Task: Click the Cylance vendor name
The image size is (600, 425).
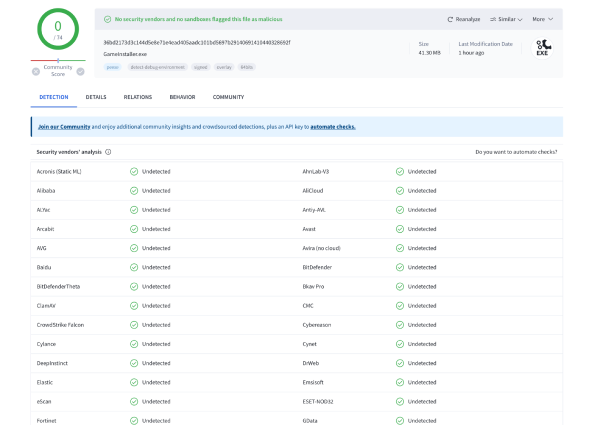Action: coord(46,344)
